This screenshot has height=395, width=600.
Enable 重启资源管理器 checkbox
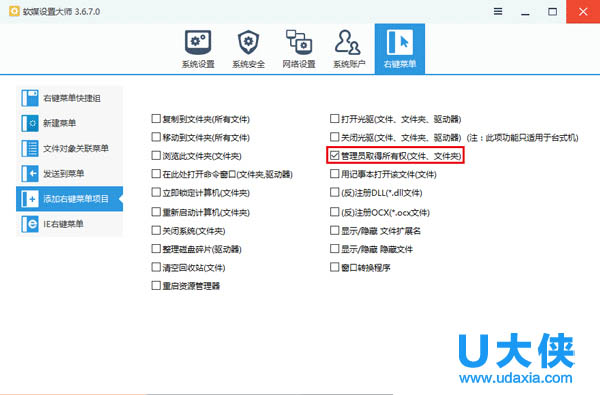156,285
